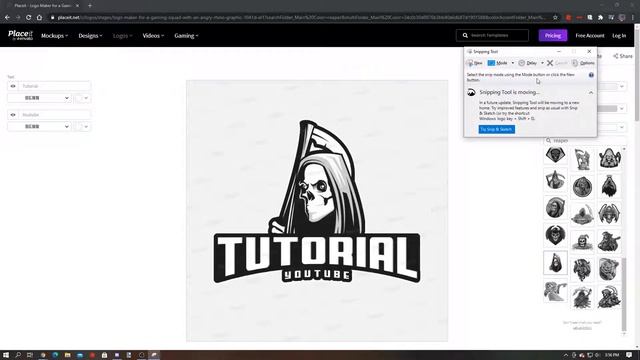Reload the Placeit page

point(28,18)
